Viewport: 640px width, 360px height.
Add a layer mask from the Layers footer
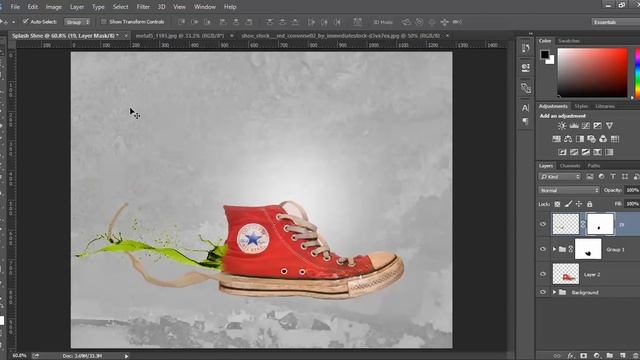click(583, 356)
